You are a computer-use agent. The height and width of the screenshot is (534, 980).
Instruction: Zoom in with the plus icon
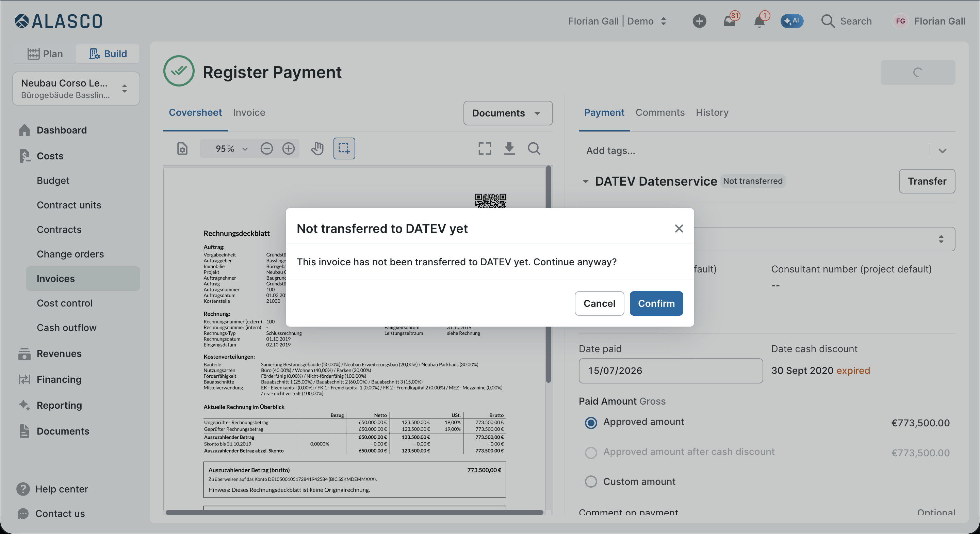[x=288, y=148]
